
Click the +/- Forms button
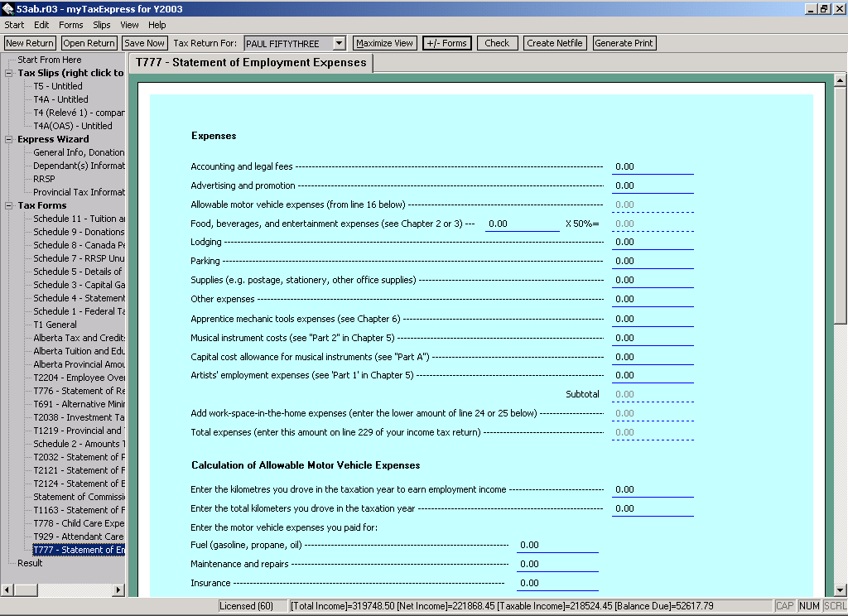click(x=446, y=43)
